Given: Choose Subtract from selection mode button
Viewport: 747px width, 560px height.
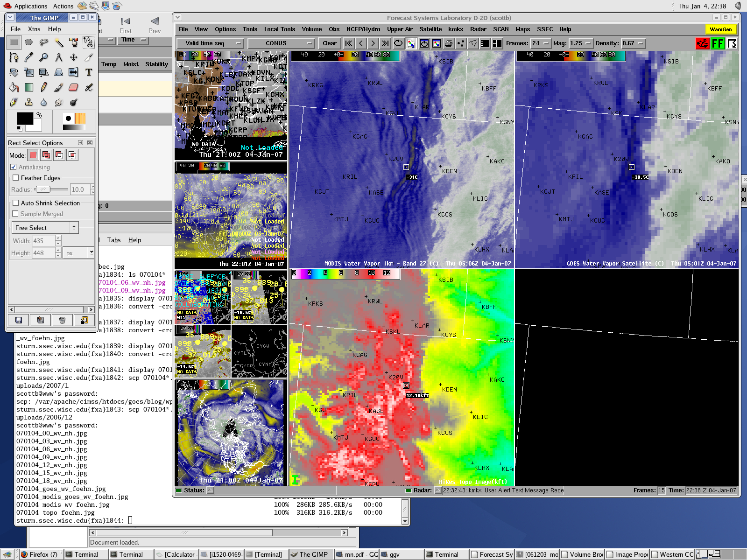Looking at the screenshot, I should tap(59, 155).
